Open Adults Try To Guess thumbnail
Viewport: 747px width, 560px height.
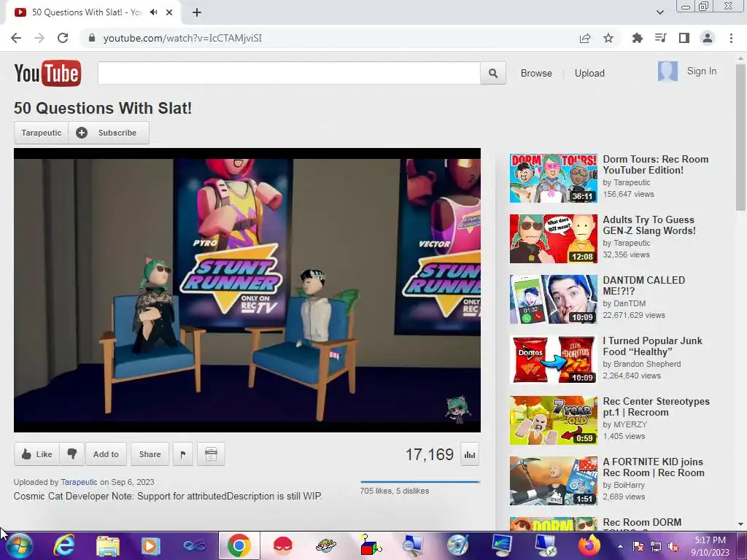(553, 238)
